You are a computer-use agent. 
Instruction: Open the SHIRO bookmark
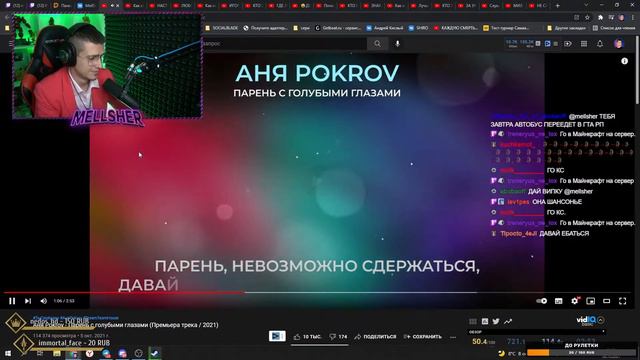click(x=418, y=28)
